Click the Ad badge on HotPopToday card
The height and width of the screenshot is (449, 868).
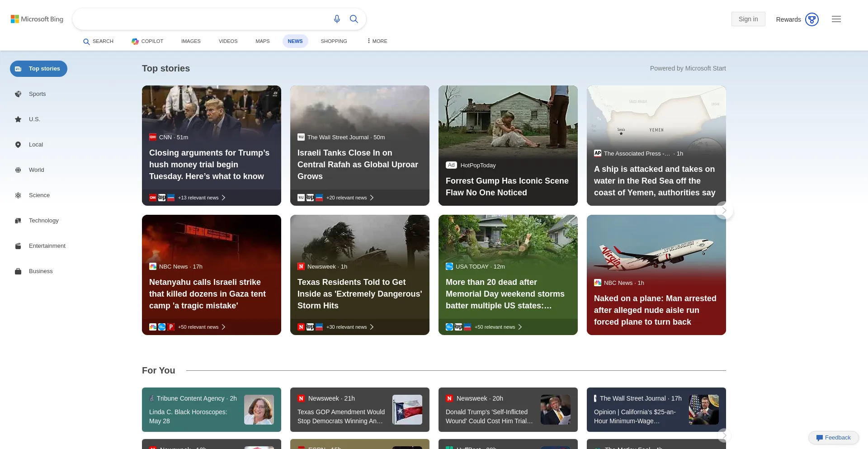pyautogui.click(x=451, y=165)
